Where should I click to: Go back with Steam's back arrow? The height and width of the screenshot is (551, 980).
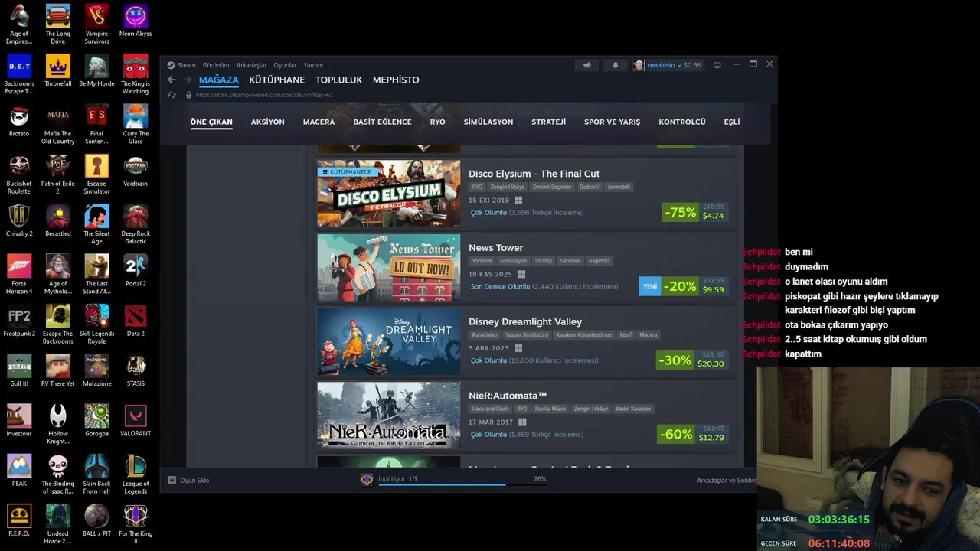click(x=171, y=80)
